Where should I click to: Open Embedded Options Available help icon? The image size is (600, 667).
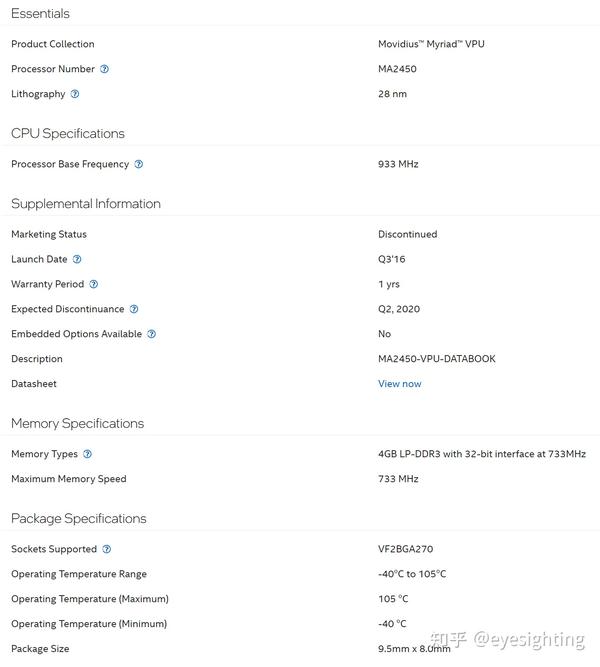point(151,334)
